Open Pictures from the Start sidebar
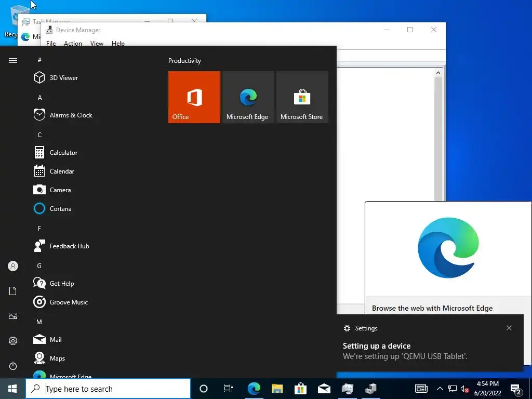532x399 pixels. point(13,316)
